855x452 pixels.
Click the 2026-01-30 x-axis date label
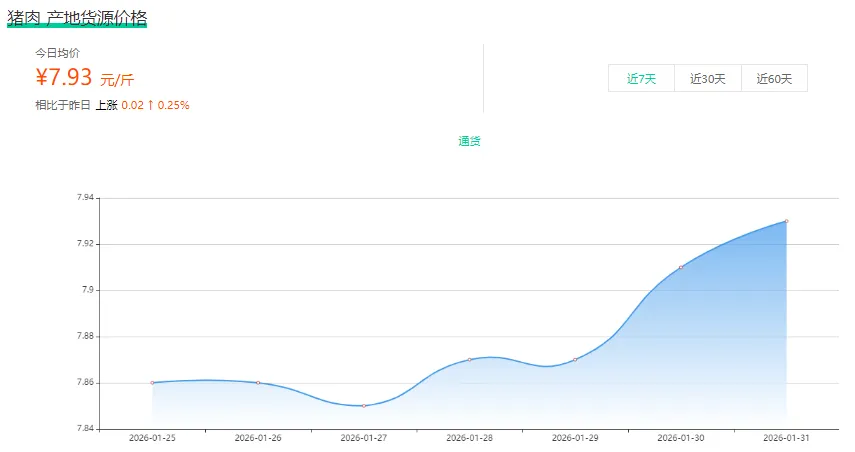click(x=681, y=438)
